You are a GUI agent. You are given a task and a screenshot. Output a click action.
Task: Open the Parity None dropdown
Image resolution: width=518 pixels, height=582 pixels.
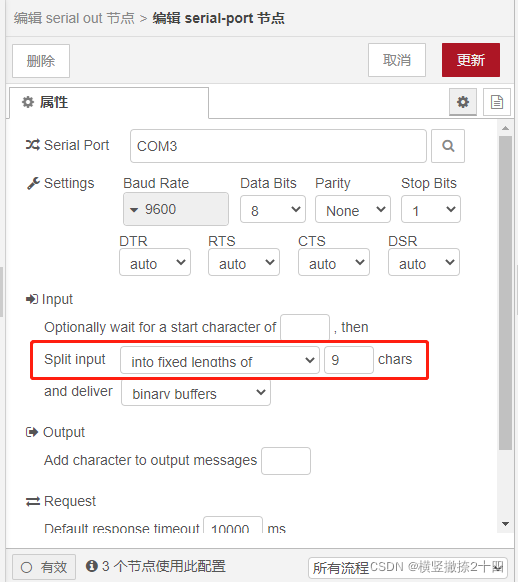click(x=353, y=209)
